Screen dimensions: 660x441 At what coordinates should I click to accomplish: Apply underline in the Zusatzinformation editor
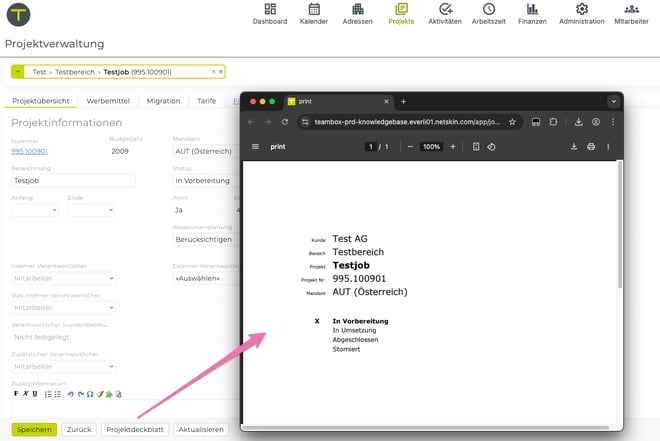[35, 394]
